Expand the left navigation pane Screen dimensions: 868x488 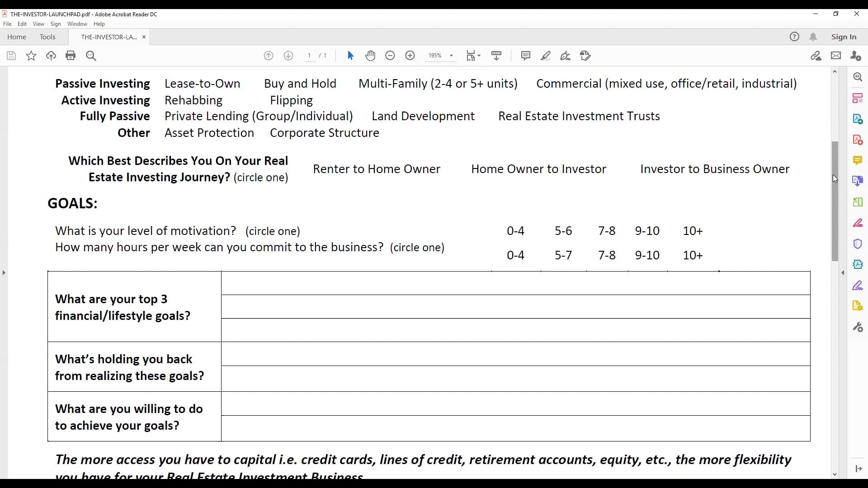[4, 272]
